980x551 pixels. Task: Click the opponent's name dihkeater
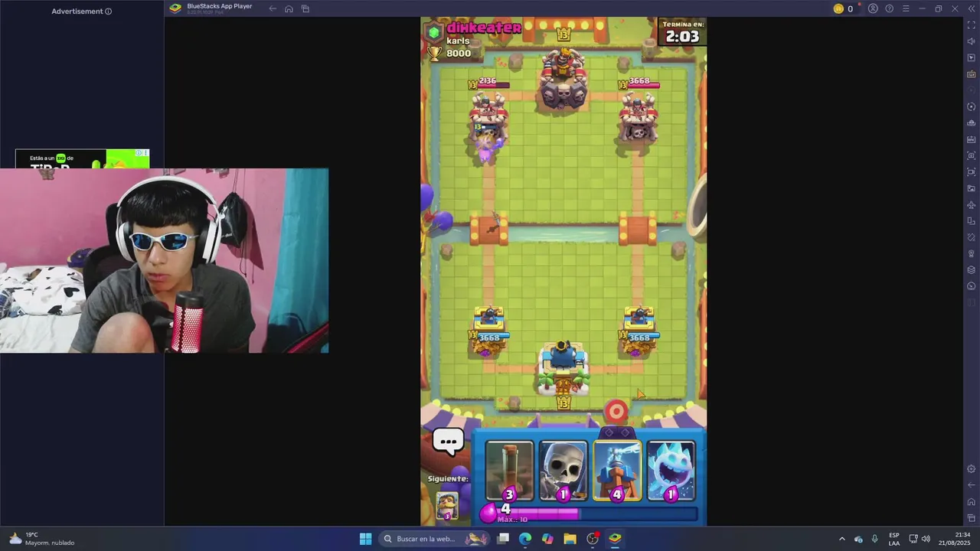tap(483, 28)
